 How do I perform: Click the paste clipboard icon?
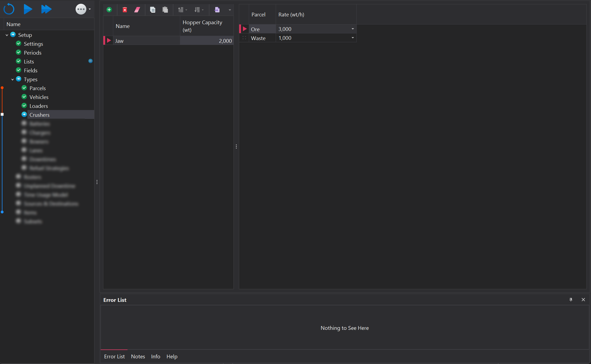coord(165,10)
